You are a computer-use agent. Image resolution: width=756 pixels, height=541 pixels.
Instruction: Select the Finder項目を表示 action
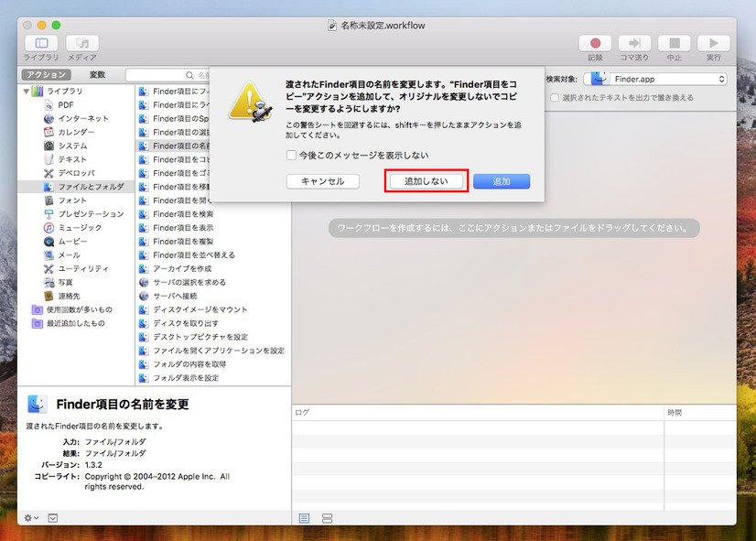pos(183,228)
